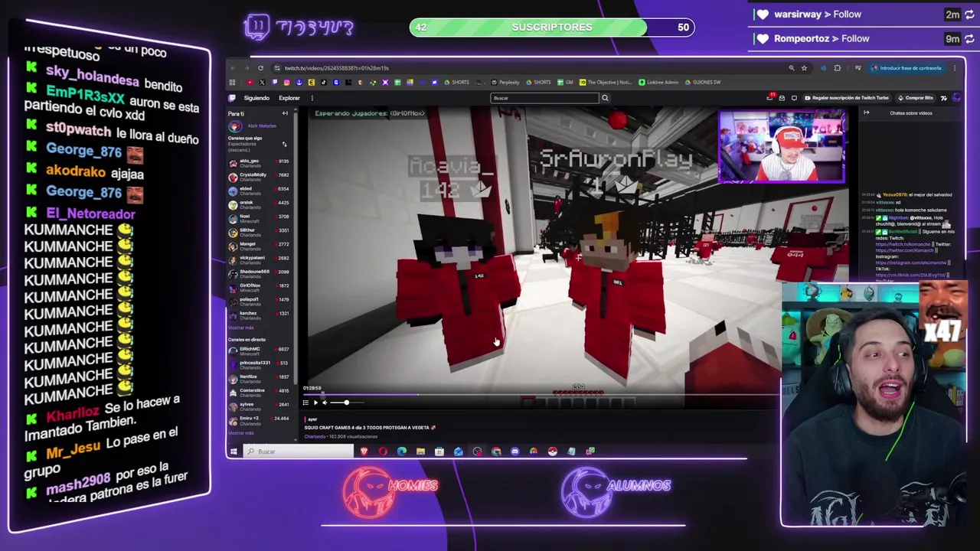Open the X (Twitter) bookmark icon

(x=262, y=82)
